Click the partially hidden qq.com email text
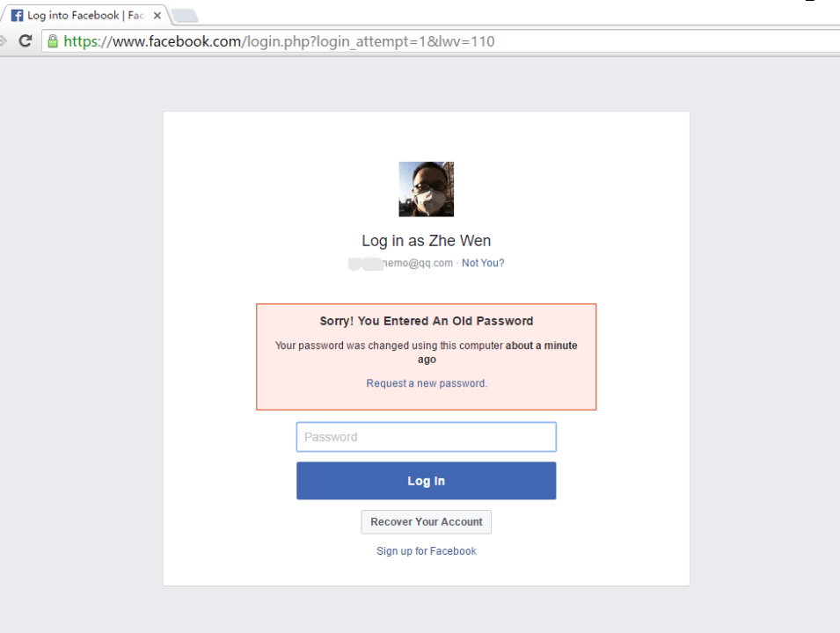The width and height of the screenshot is (840, 633). pos(401,263)
